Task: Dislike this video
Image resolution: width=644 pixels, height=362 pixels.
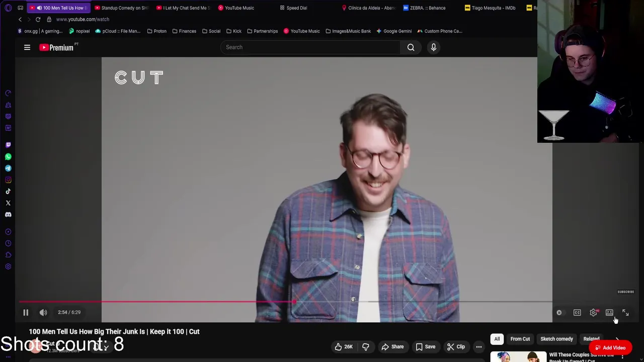Action: pos(366,346)
